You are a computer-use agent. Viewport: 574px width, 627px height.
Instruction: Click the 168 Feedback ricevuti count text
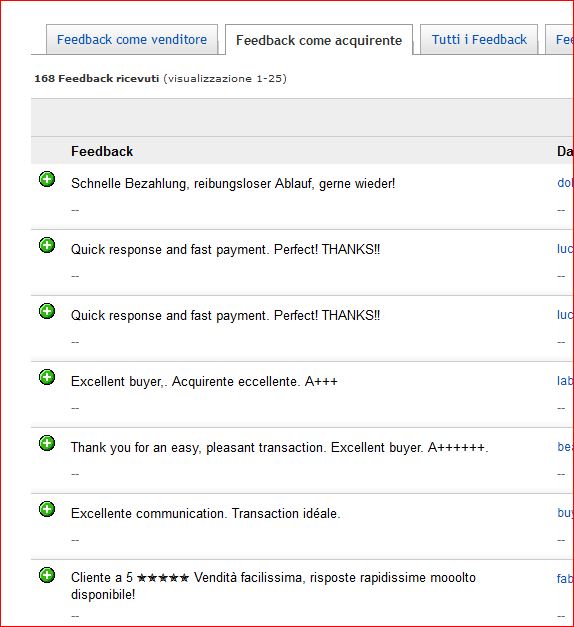click(96, 78)
